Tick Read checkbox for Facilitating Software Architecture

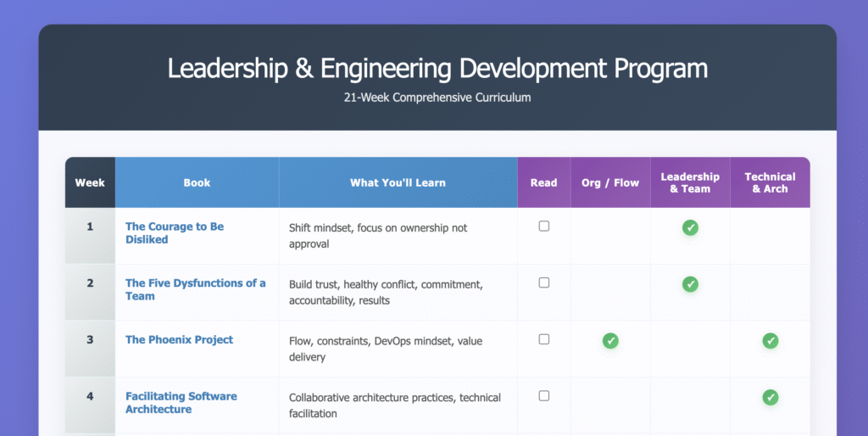click(x=544, y=395)
